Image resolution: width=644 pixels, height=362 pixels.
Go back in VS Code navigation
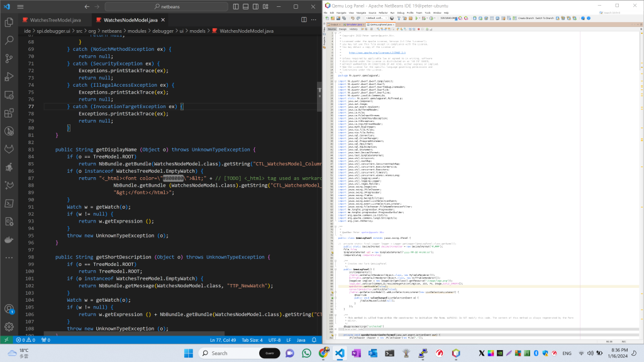[87, 6]
